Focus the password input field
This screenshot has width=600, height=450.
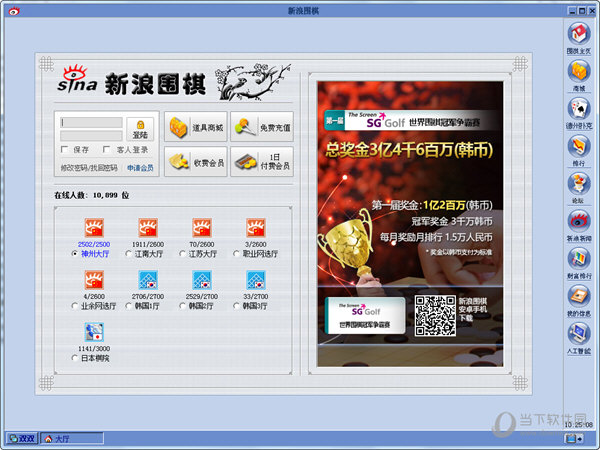(91, 135)
